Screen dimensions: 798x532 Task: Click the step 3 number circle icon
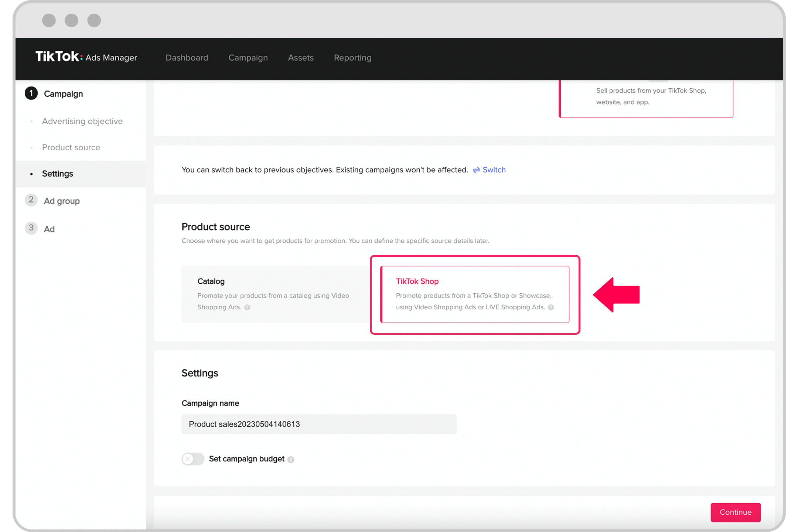click(x=31, y=228)
